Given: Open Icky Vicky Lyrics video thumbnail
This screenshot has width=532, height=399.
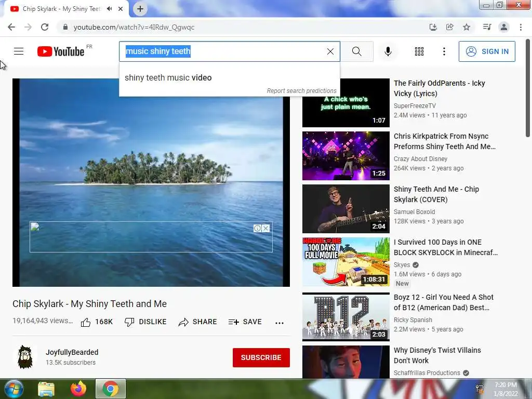Looking at the screenshot, I should coord(345,103).
